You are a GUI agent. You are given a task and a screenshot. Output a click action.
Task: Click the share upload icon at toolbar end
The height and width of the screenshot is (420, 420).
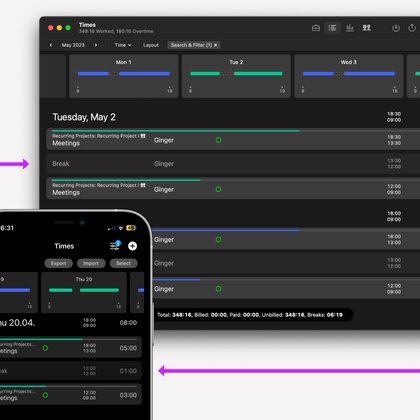click(412, 28)
